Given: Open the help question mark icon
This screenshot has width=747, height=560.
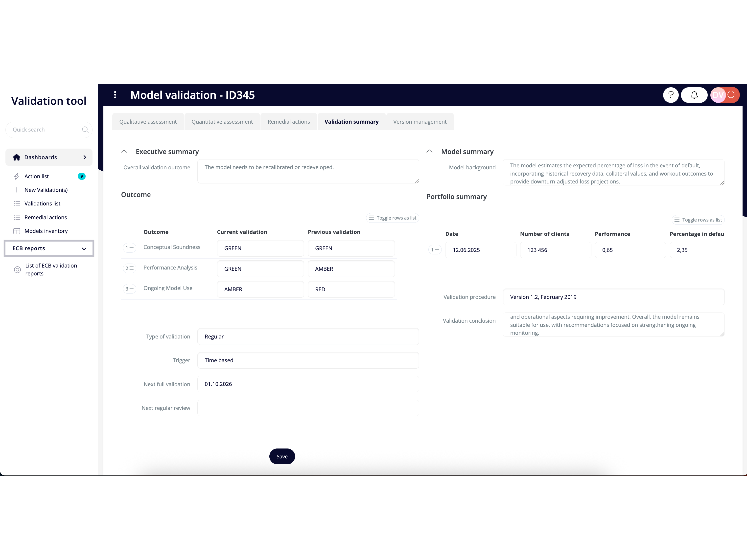Looking at the screenshot, I should click(671, 95).
